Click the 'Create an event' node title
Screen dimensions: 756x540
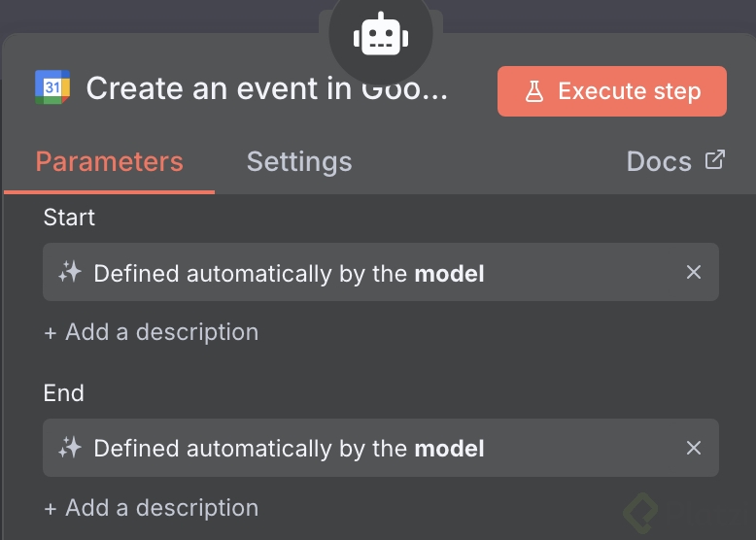click(266, 89)
